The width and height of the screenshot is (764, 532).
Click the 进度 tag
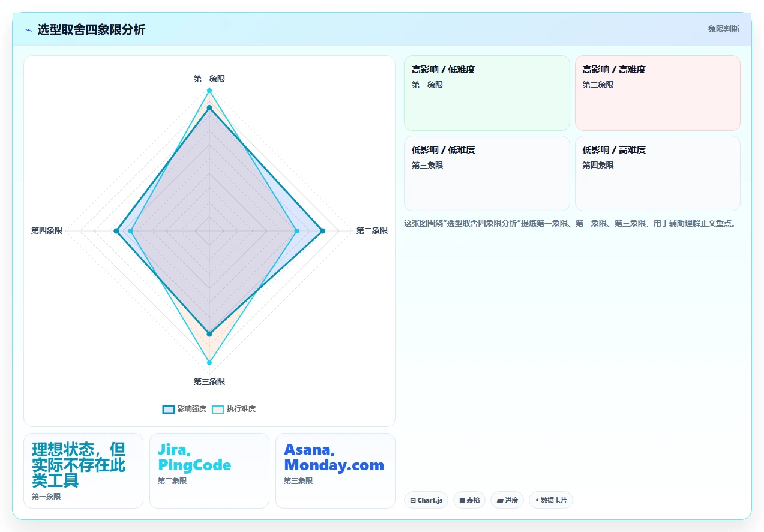point(507,500)
